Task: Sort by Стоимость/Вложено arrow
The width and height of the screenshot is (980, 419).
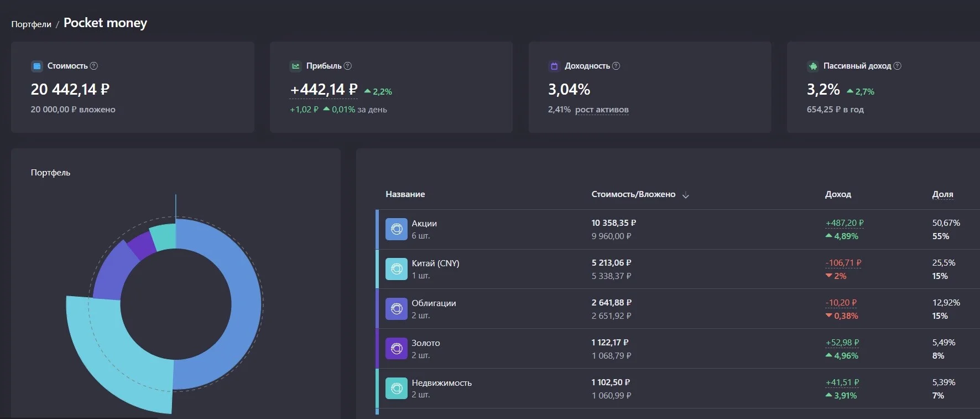Action: click(686, 195)
